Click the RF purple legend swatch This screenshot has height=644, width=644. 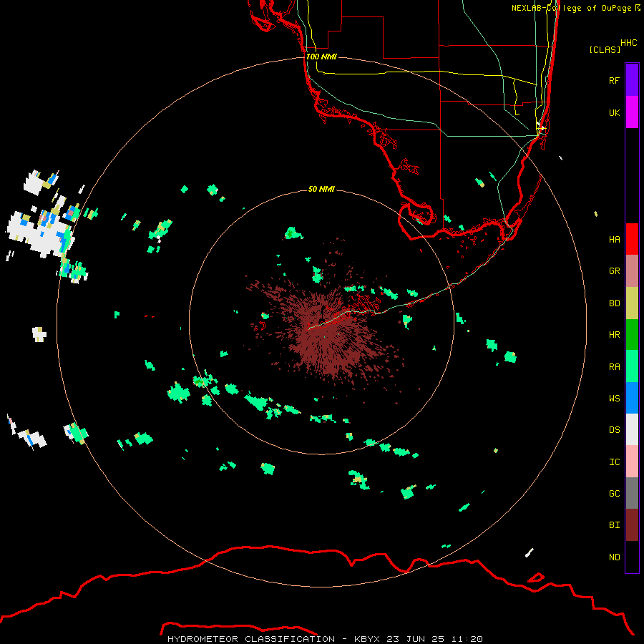tap(632, 80)
